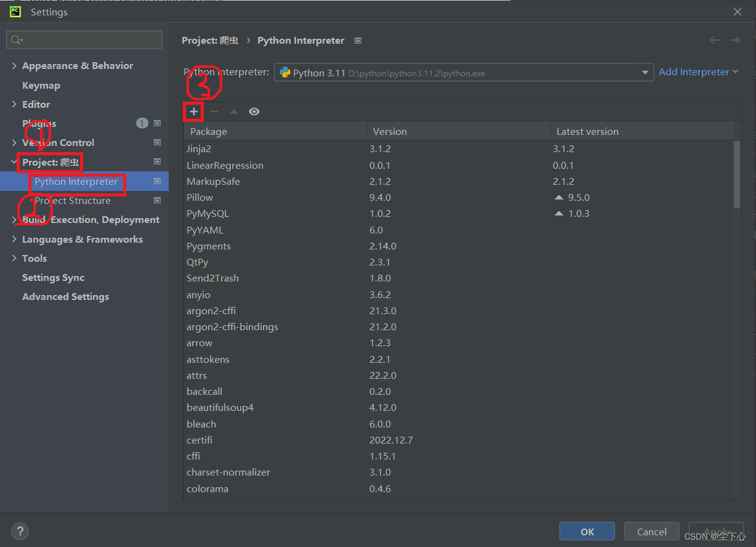Click the Pillow upgrade available arrow

(559, 198)
